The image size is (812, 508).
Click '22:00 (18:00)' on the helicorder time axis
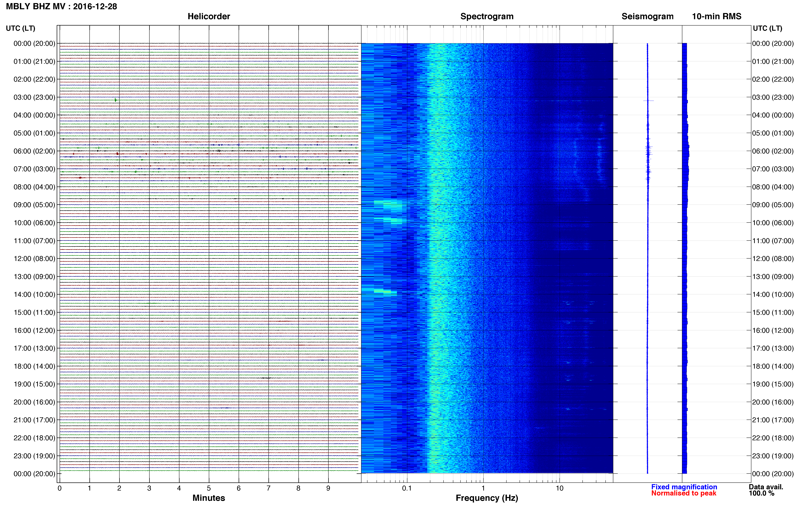tap(34, 438)
